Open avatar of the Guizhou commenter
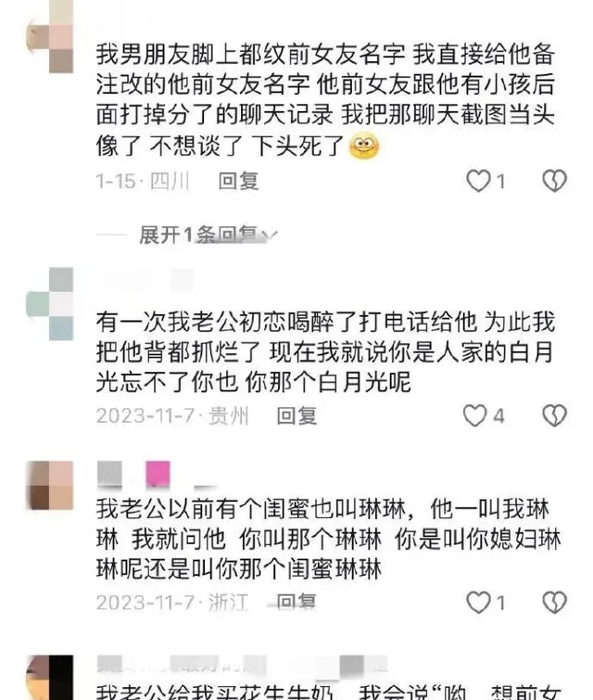Viewport: 593px width, 700px height. pos(49,304)
